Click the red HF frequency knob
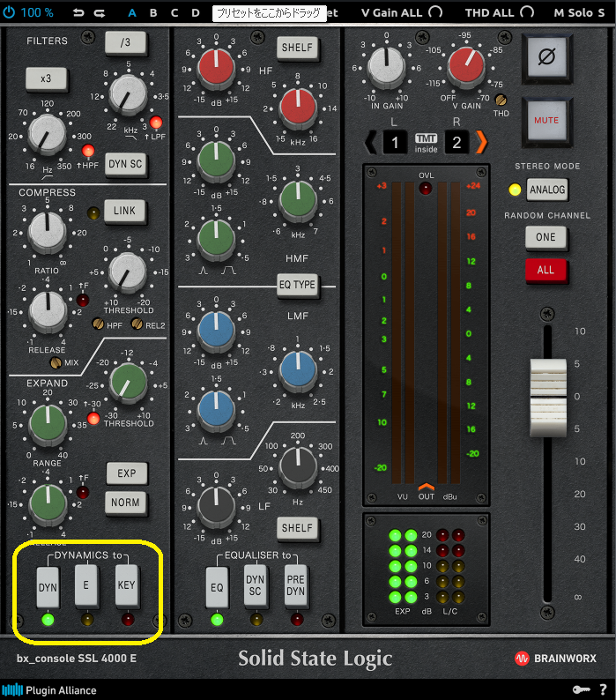The width and height of the screenshot is (616, 700). coord(298,108)
